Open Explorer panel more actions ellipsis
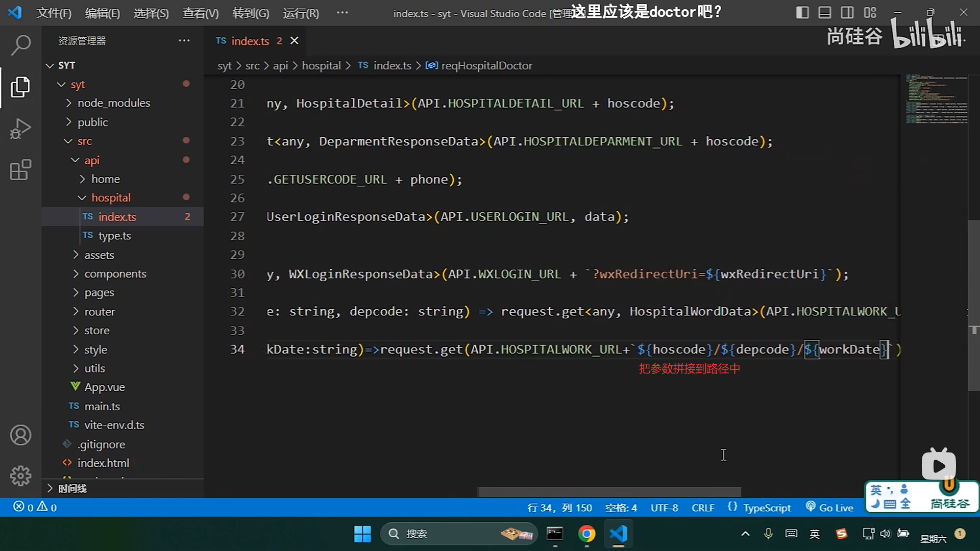 (x=184, y=41)
